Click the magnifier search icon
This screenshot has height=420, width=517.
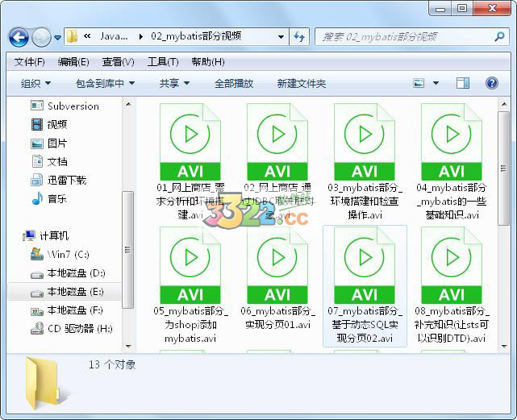point(499,36)
